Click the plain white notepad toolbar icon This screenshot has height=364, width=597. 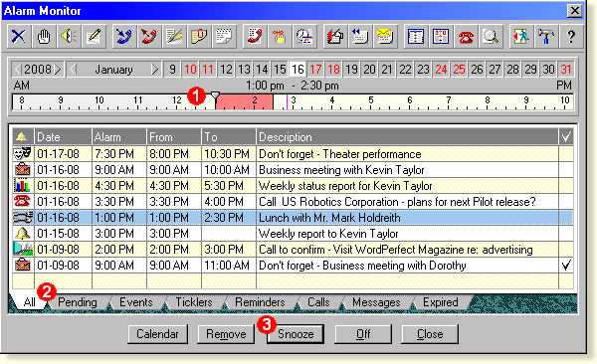click(x=224, y=37)
